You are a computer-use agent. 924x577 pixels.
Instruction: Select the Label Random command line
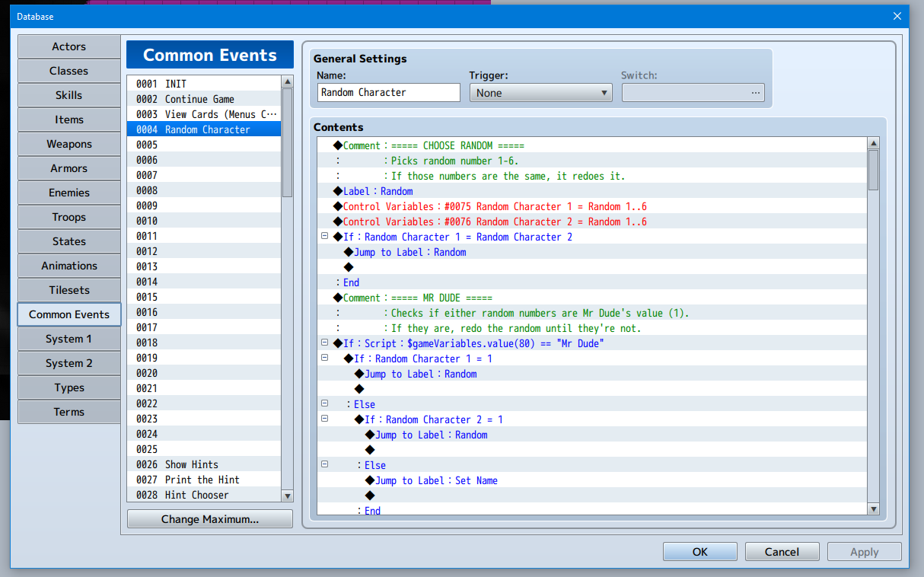tap(592, 191)
